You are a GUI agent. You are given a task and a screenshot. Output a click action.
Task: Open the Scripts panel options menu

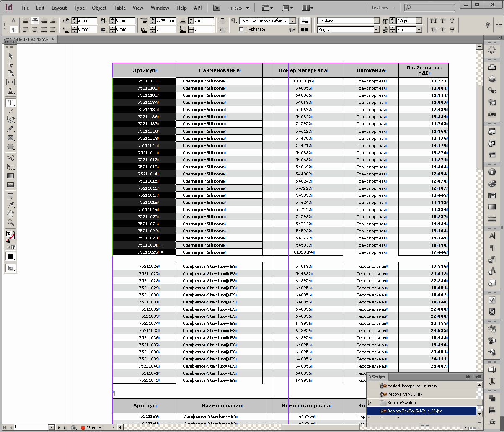tap(478, 377)
